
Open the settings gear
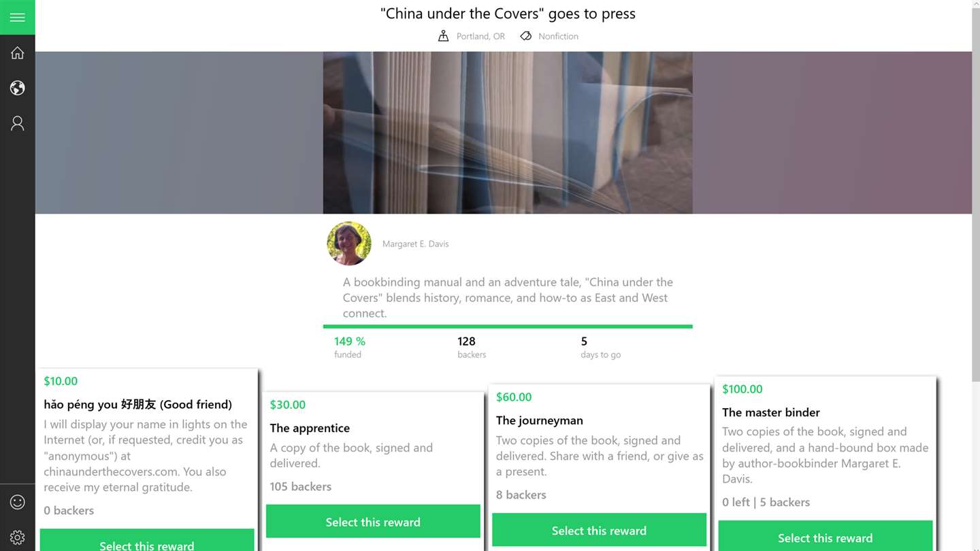tap(18, 537)
